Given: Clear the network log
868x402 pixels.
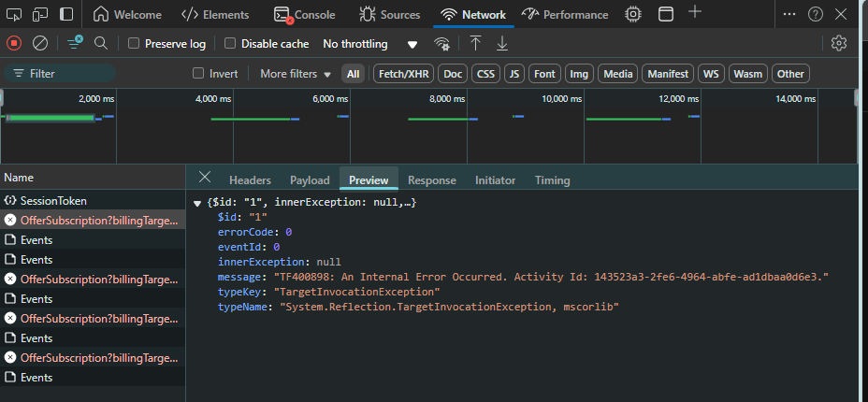Looking at the screenshot, I should (x=40, y=43).
